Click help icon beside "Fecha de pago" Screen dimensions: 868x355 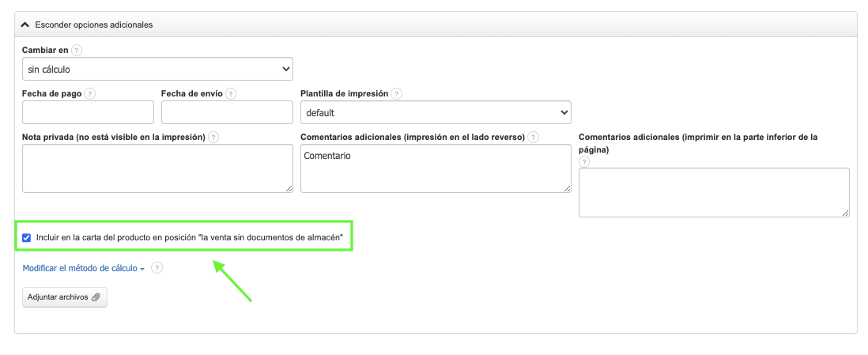coord(90,93)
